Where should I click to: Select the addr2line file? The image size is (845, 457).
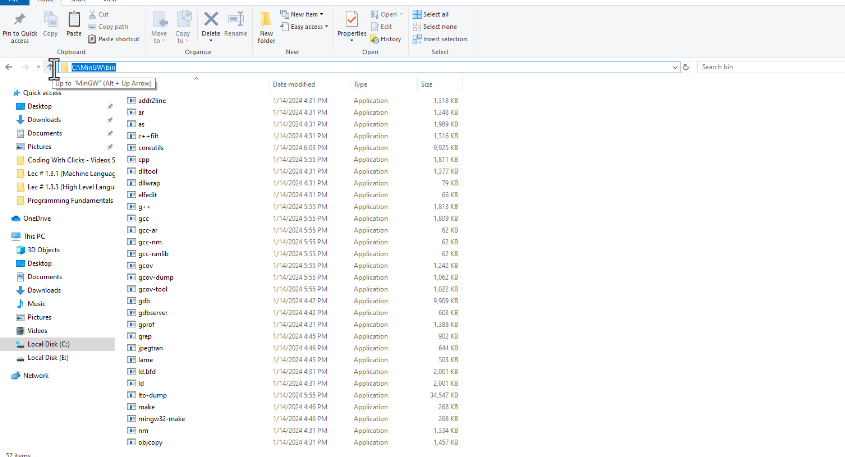152,100
